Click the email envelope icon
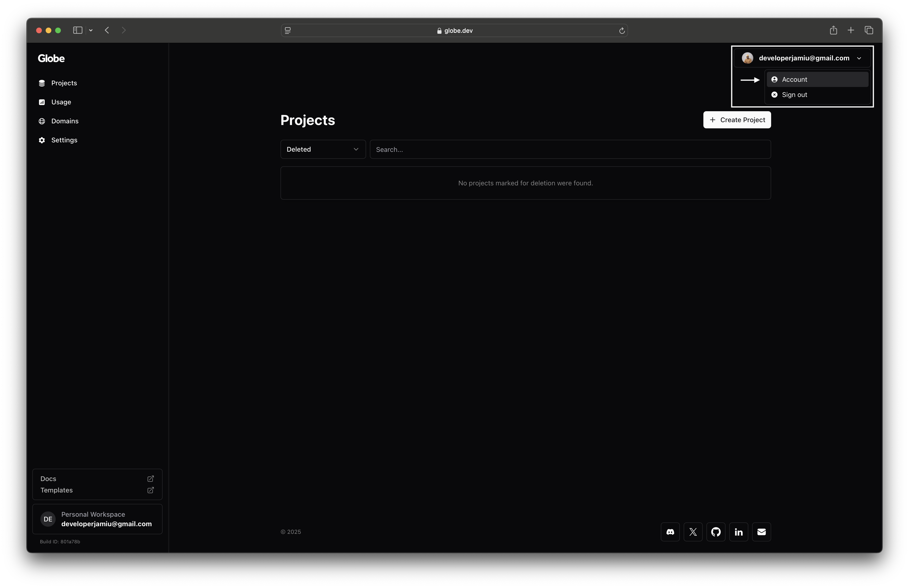 [x=761, y=532]
